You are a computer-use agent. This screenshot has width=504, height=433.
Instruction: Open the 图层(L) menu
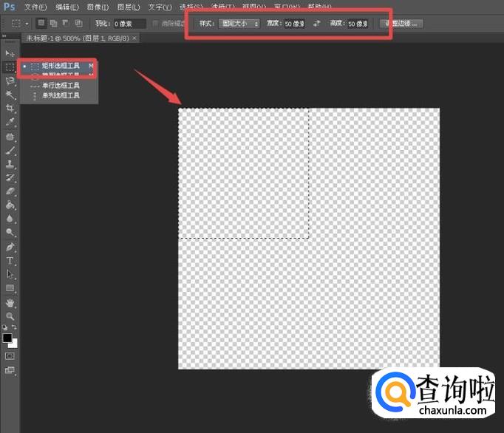(x=129, y=7)
